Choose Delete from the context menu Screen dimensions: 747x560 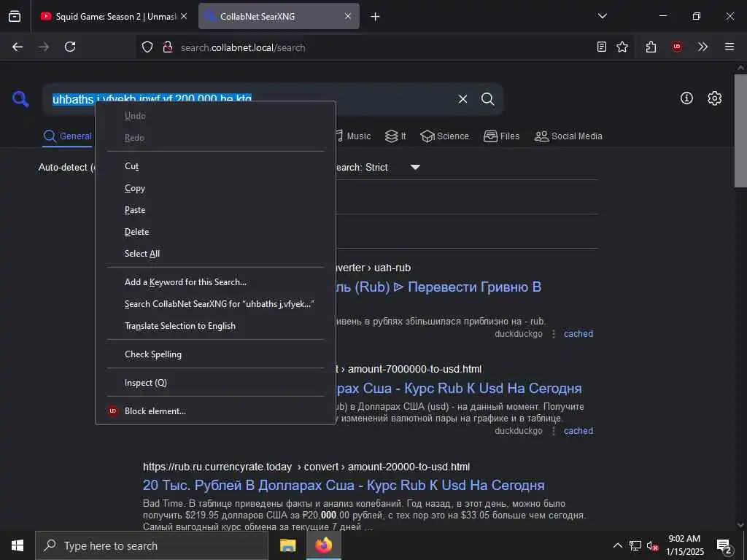215,232
